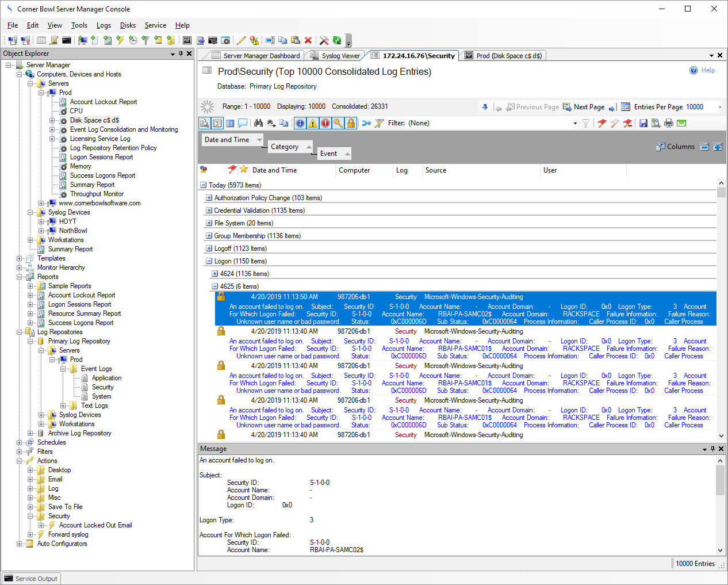The width and height of the screenshot is (728, 585).
Task: Click the copy pages icon in main toolbar
Action: [282, 40]
